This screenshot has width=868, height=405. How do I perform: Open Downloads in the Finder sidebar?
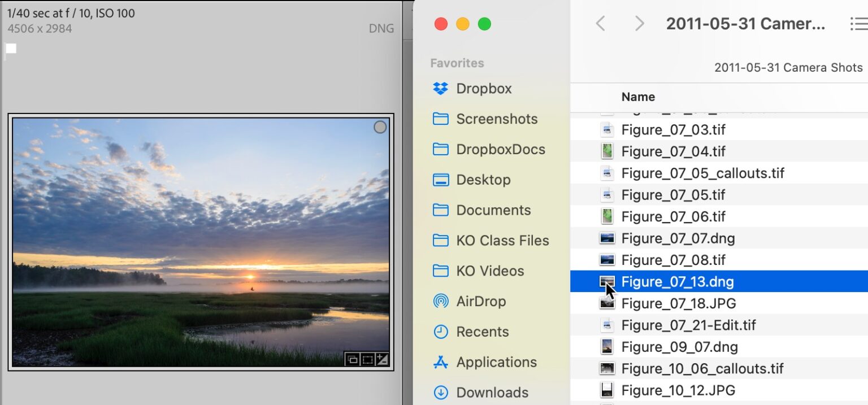click(x=492, y=393)
